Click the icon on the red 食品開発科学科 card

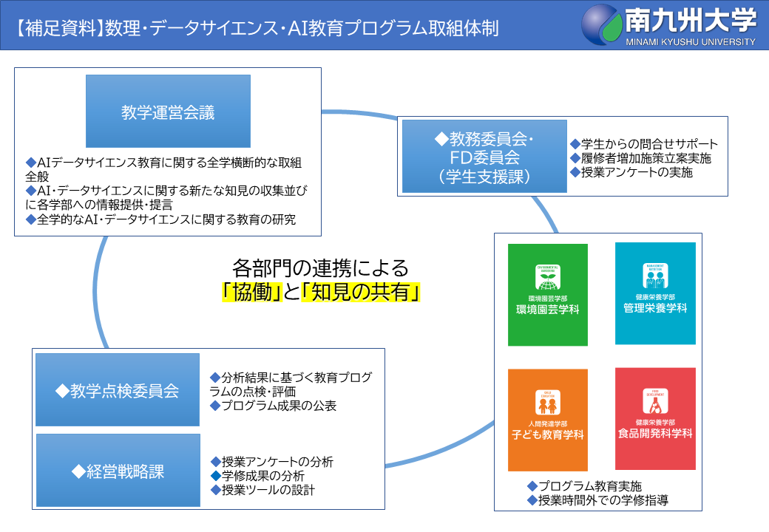(655, 402)
